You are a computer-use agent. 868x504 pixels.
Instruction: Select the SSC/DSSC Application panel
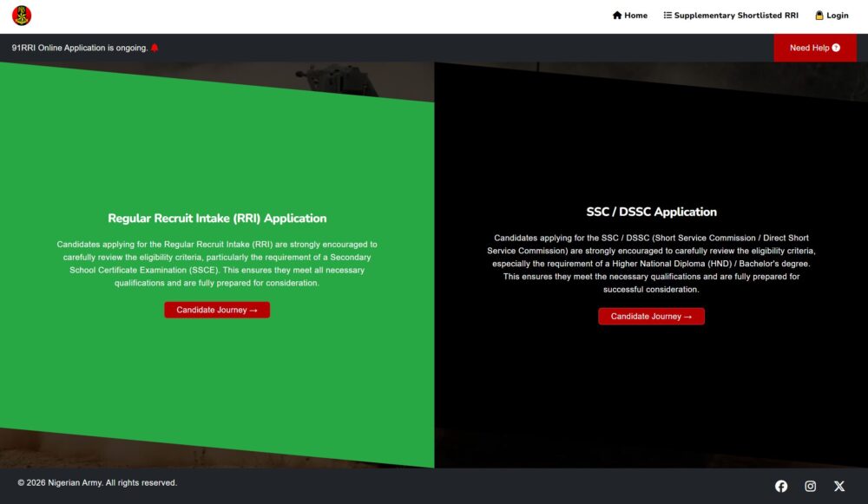point(651,390)
